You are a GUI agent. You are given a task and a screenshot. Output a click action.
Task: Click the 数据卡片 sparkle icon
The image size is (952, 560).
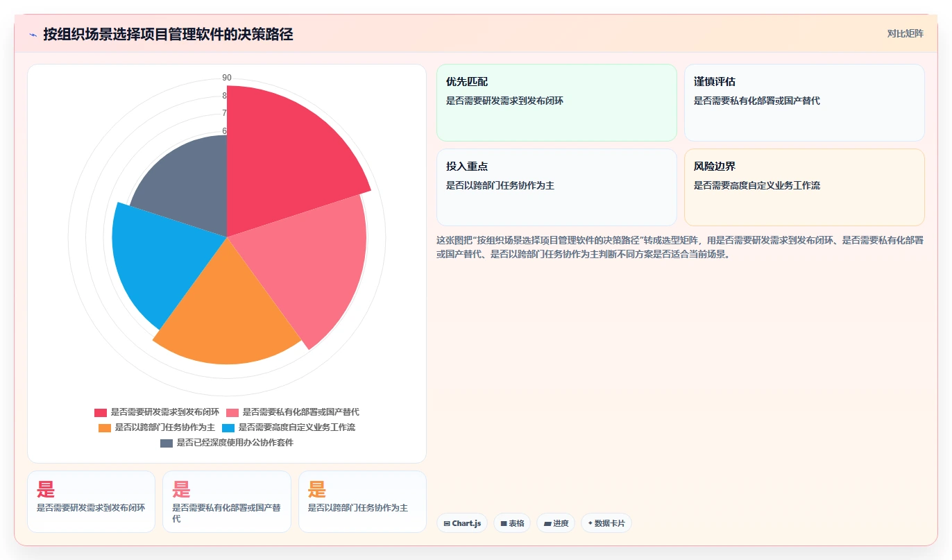pos(590,523)
